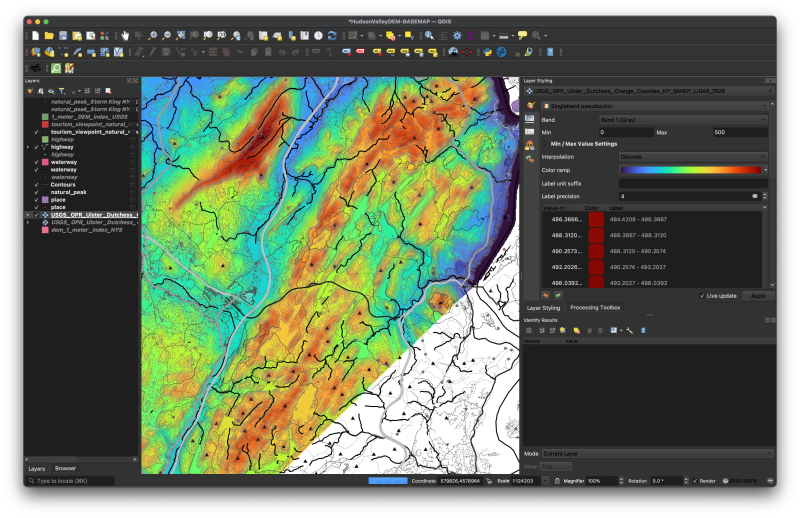Click the EPSG:26918 CRS button

[740, 481]
